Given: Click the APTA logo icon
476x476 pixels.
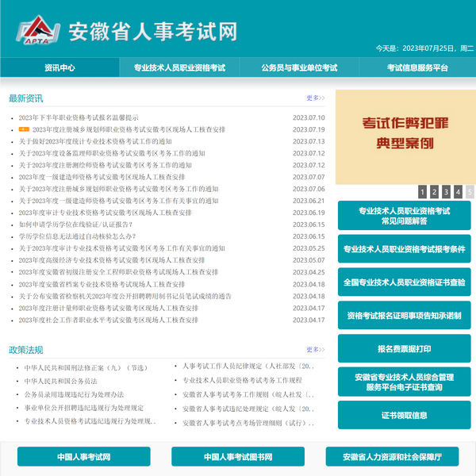Looking at the screenshot, I should 37,32.
